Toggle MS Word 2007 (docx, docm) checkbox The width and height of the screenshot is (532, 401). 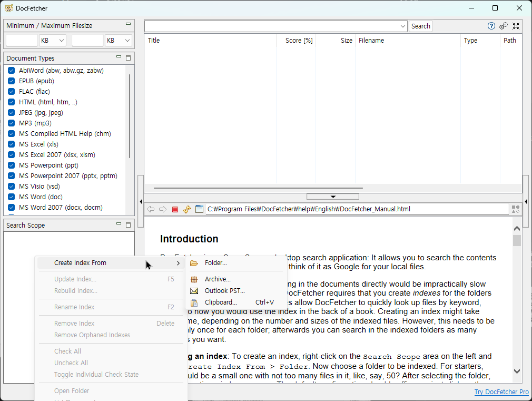11,208
